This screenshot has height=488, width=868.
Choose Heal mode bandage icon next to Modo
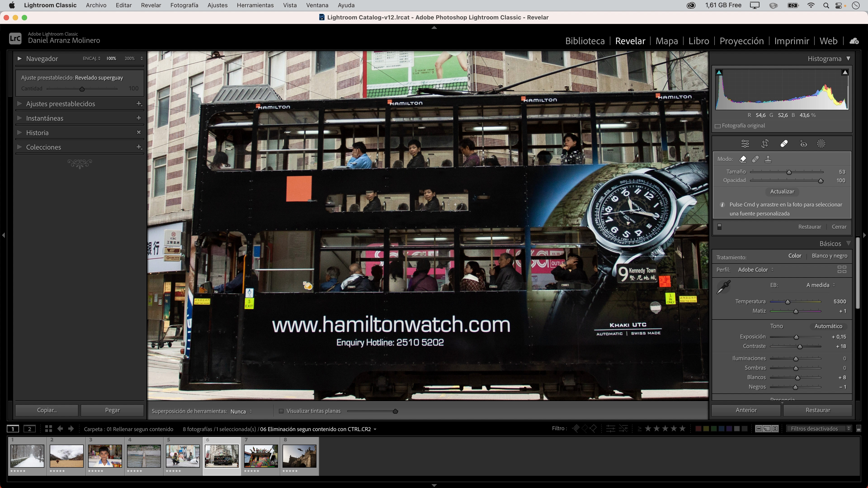pyautogui.click(x=755, y=159)
